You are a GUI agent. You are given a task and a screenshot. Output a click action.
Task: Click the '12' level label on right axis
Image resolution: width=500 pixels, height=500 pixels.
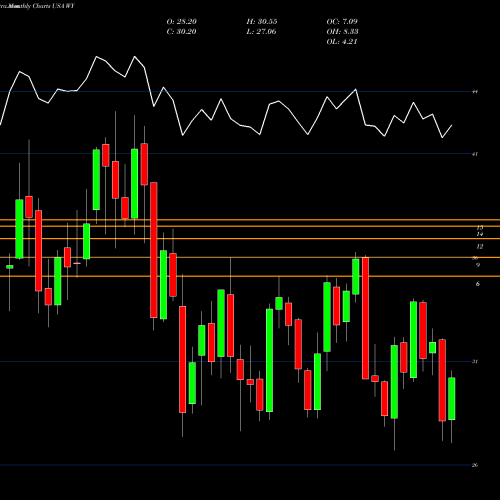point(480,247)
